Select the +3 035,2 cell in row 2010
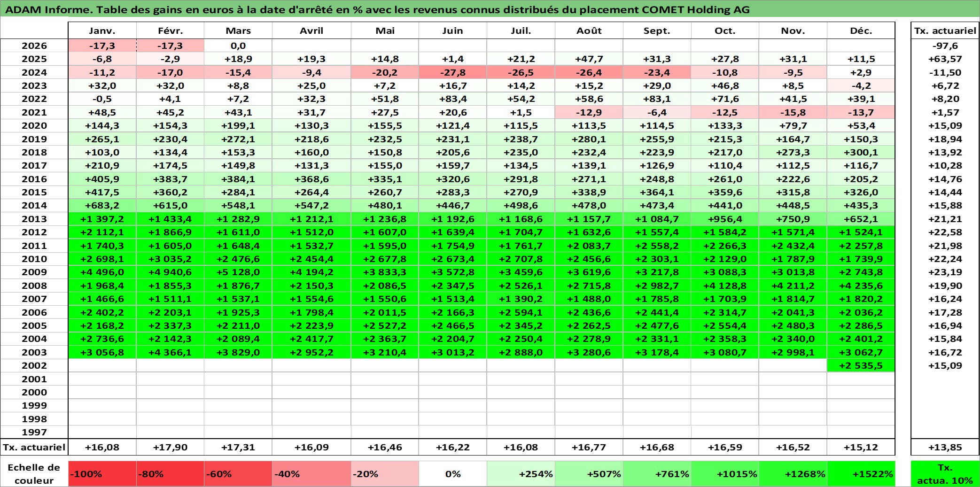 pos(170,259)
